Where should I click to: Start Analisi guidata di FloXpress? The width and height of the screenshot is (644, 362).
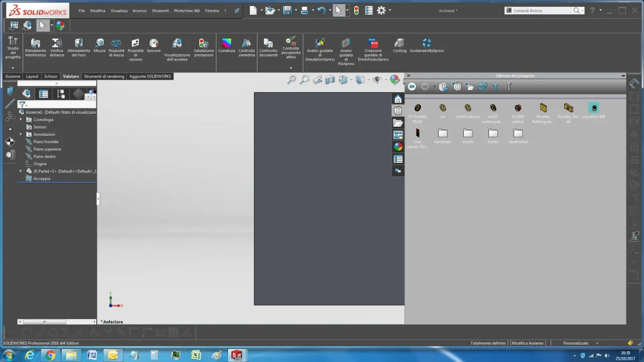(346, 51)
